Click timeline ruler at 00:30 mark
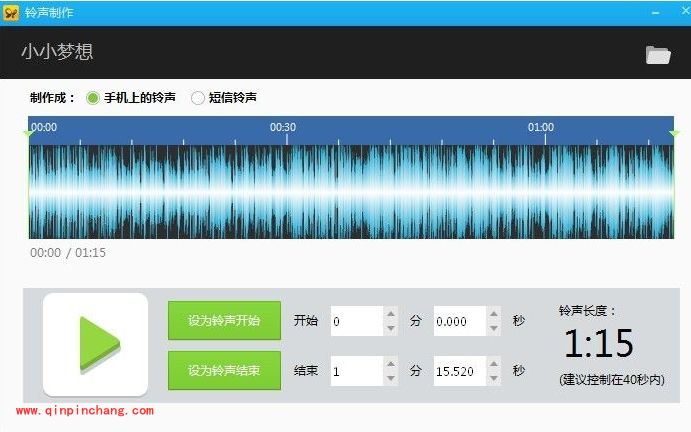 click(x=283, y=128)
